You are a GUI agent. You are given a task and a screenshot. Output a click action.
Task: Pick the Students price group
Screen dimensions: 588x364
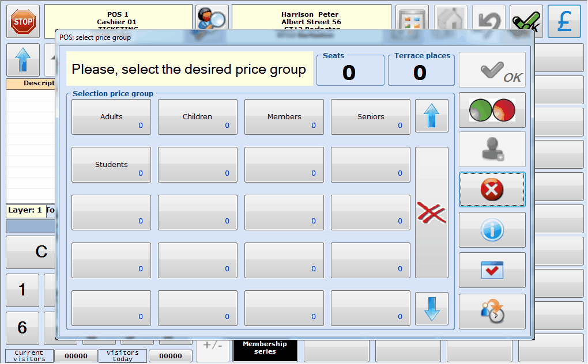click(x=111, y=165)
